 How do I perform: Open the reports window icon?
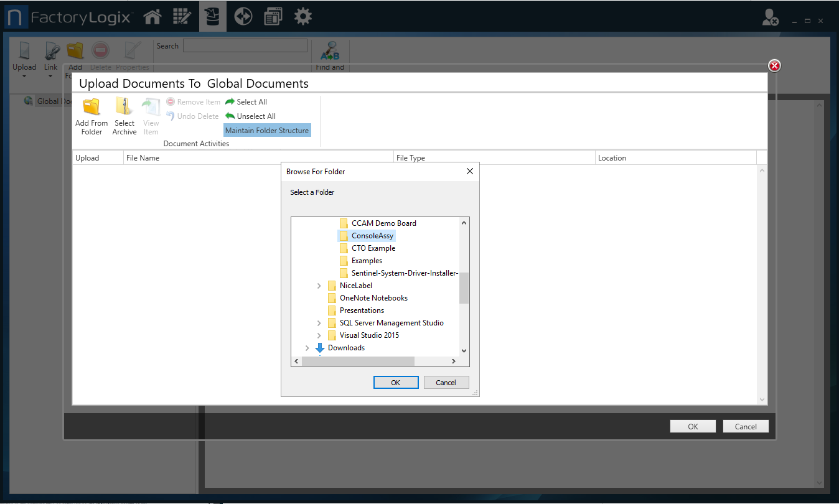(273, 16)
